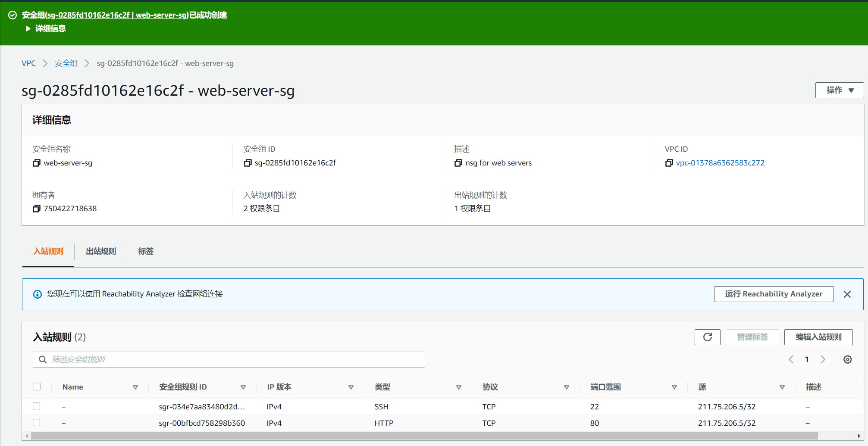Click the info icon in Reachability banner
This screenshot has height=446, width=868.
[x=38, y=294]
